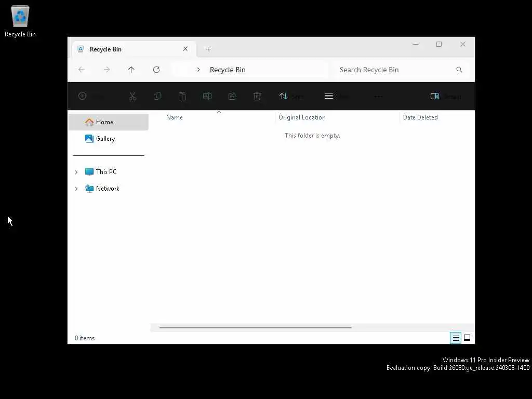Viewport: 532px width, 399px height.
Task: Select Home in the navigation pane
Action: coord(109,122)
